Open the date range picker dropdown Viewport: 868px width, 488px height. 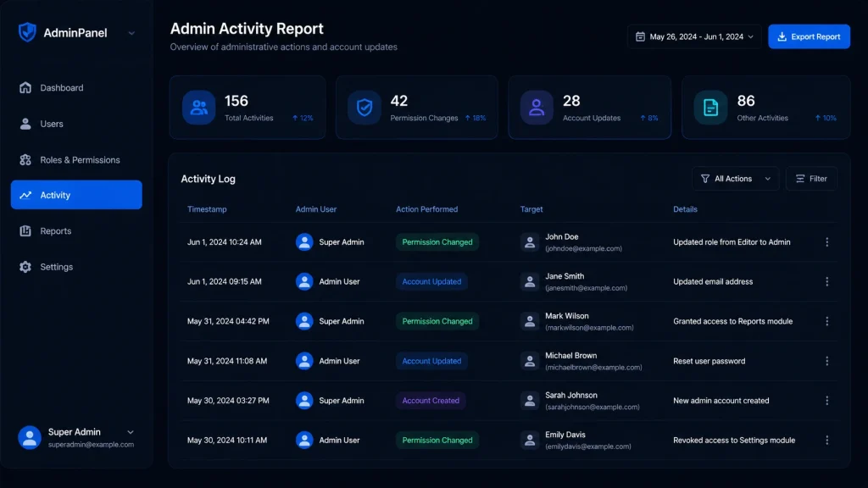(694, 36)
